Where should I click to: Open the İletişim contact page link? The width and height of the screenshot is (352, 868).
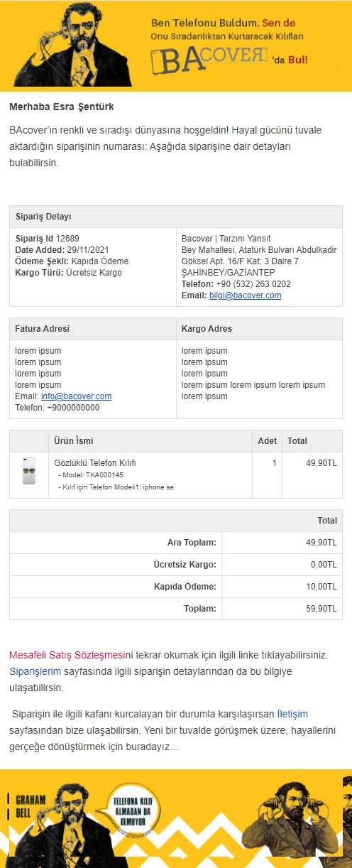point(292,713)
